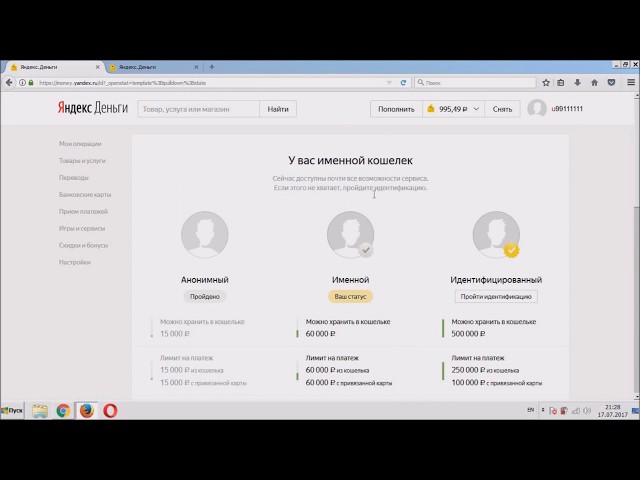Viewport: 640px width, 480px height.
Task: Open Игры и сервисы in sidebar
Action: click(x=82, y=229)
